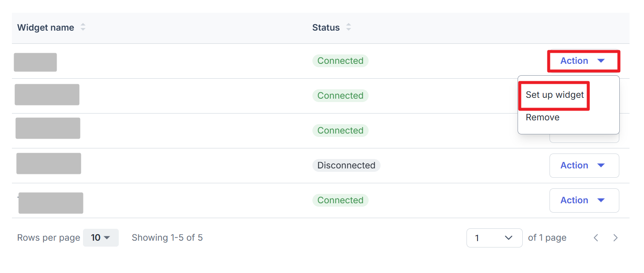Click first row Connected status badge

[340, 61]
